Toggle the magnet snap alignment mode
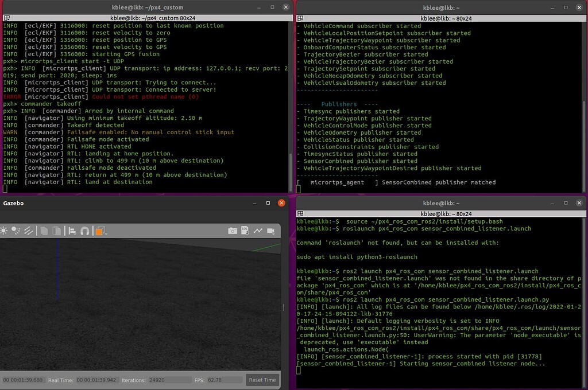This screenshot has width=588, height=390. coord(84,229)
